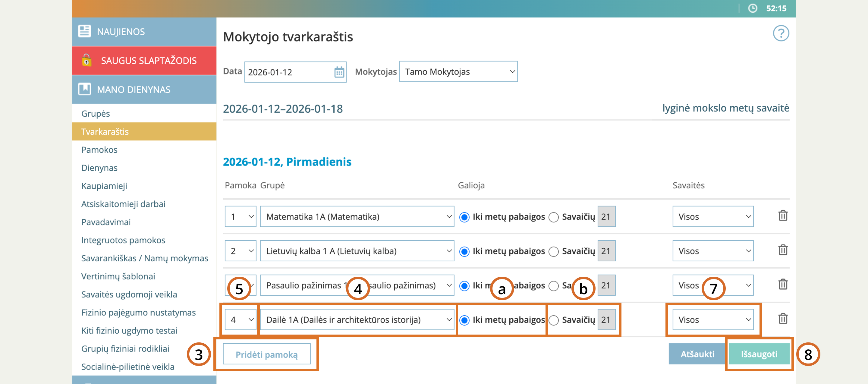
Task: Delete the Dailė 1A lesson row
Action: point(782,319)
